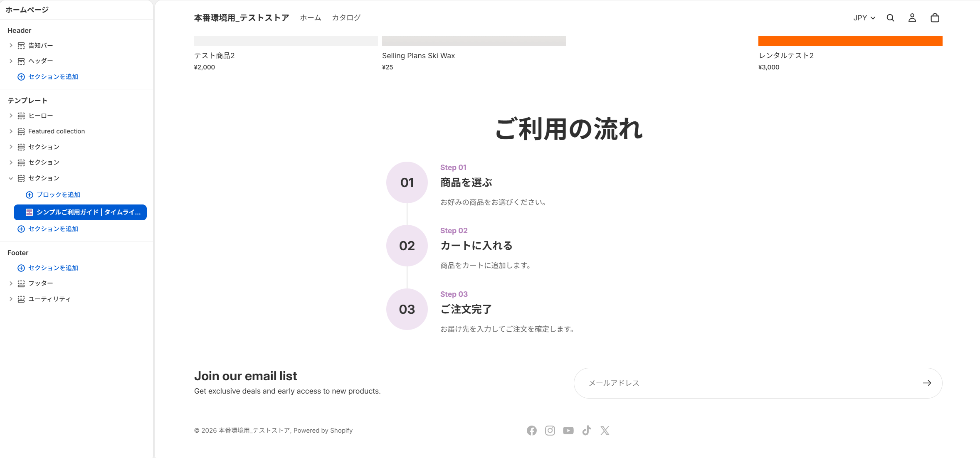Collapse the expanded セクション in the sidebar
The width and height of the screenshot is (980, 458).
click(11, 178)
